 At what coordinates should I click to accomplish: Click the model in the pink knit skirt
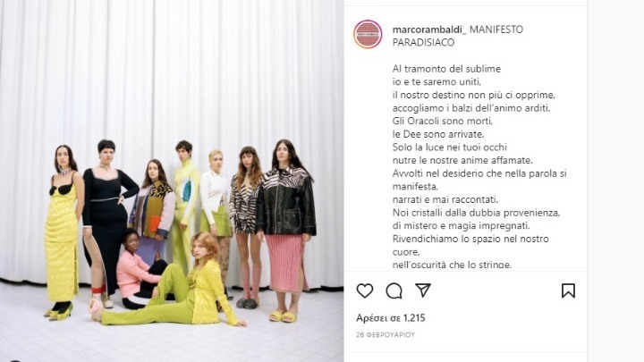click(286, 230)
